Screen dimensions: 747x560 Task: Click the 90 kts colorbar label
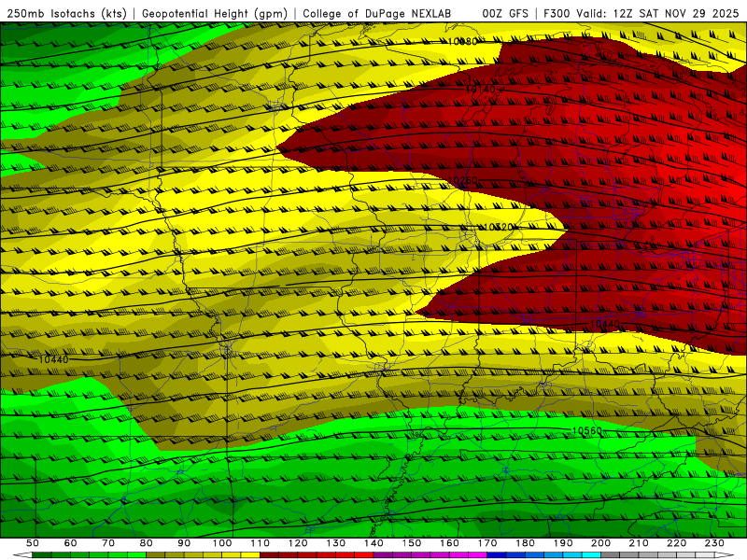(184, 543)
